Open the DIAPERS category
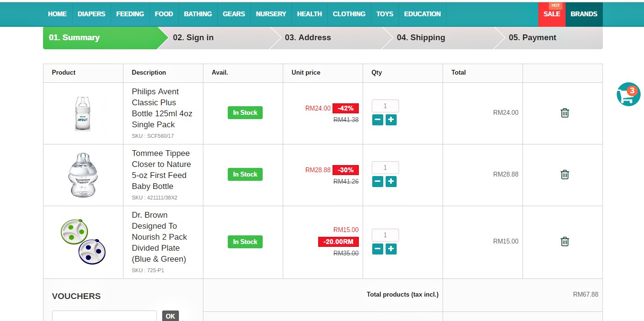The image size is (644, 321). coord(91,14)
